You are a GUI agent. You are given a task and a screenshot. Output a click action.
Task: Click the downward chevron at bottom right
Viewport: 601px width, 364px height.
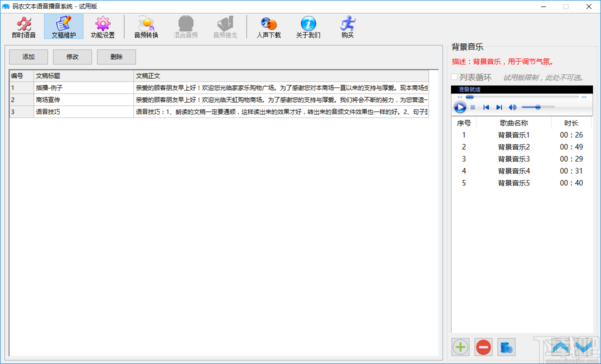pos(582,347)
